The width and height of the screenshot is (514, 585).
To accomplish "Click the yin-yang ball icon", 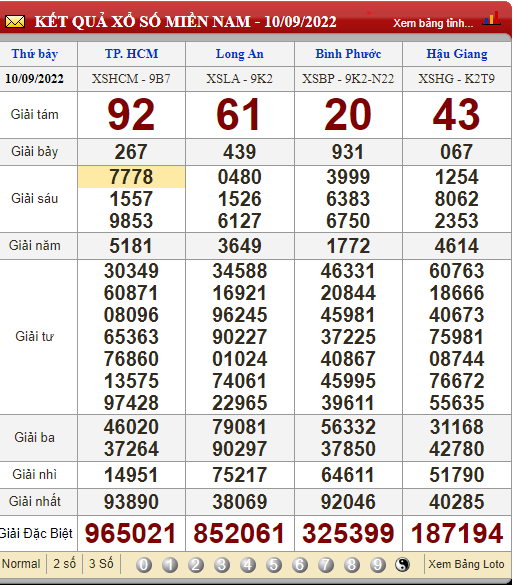I will (402, 564).
